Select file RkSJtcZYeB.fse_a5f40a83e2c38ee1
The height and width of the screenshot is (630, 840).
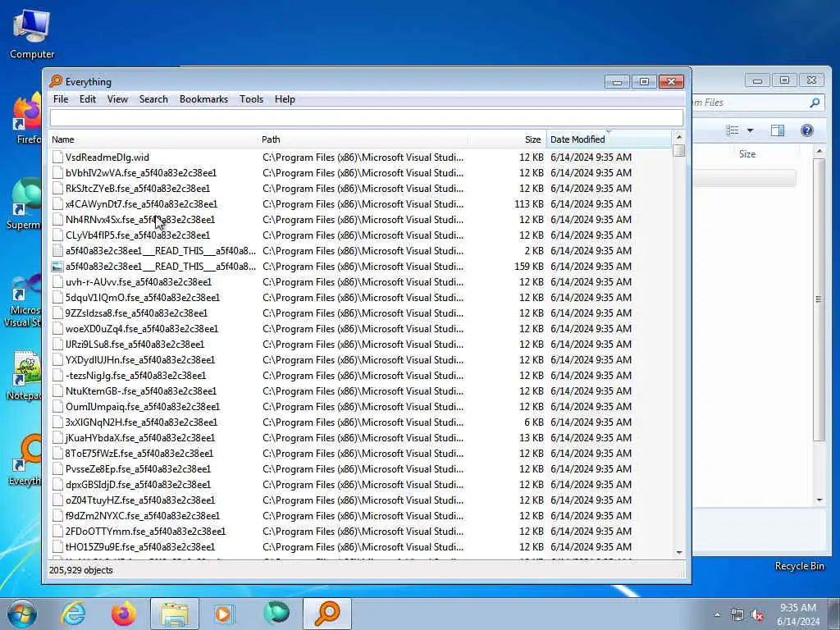click(x=138, y=188)
